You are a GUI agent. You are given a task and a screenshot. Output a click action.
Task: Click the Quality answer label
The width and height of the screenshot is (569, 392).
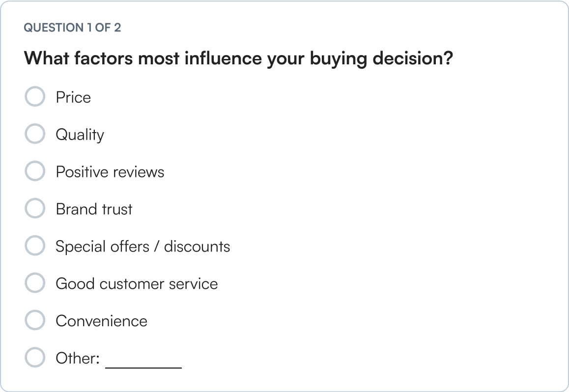click(x=81, y=134)
